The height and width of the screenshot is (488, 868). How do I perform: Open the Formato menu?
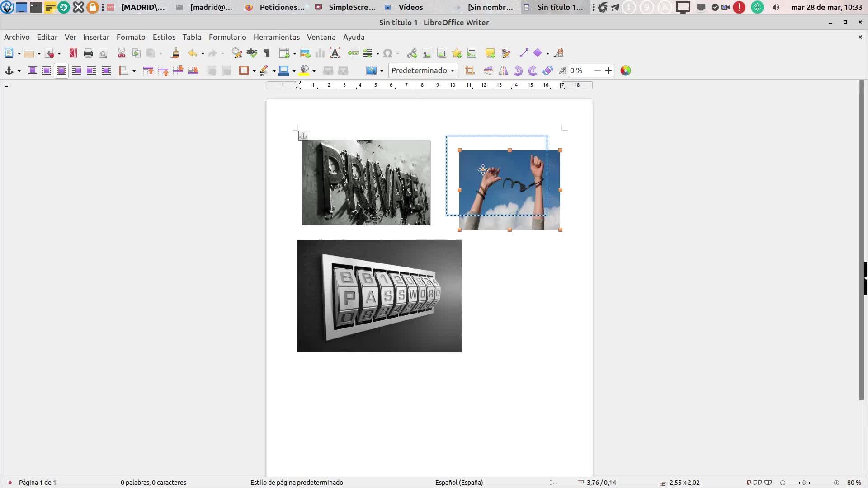point(131,37)
